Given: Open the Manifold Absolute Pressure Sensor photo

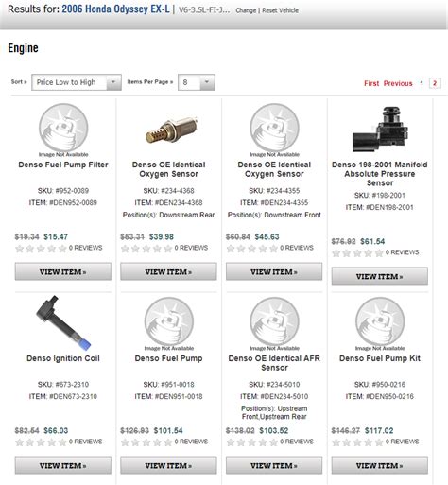Looking at the screenshot, I should click(381, 130).
